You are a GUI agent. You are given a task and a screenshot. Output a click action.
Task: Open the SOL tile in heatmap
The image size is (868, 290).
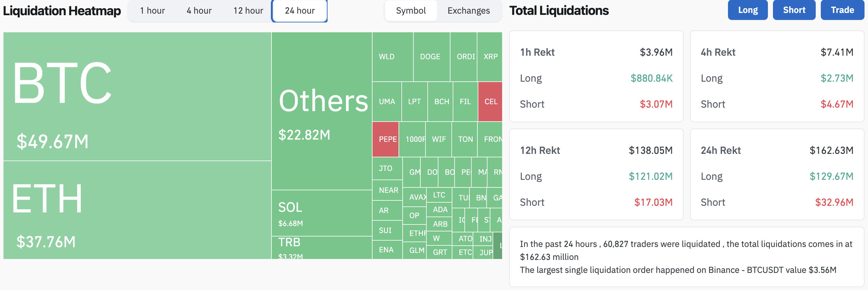pos(322,213)
